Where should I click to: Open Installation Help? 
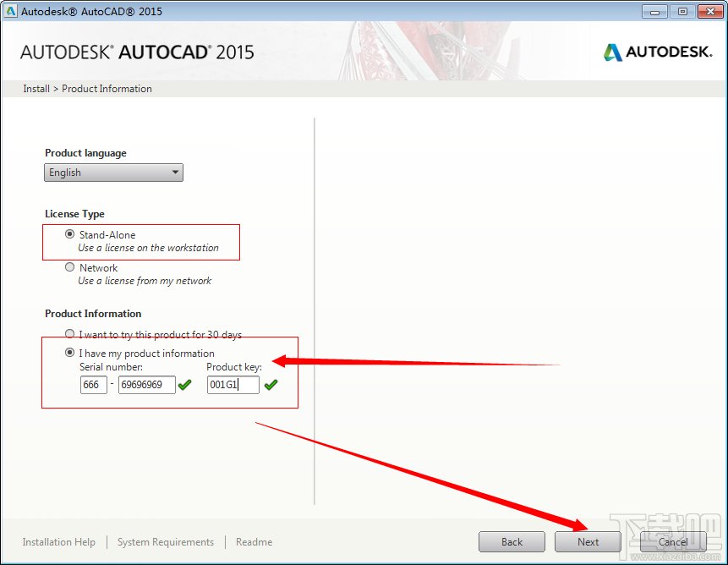coord(58,541)
